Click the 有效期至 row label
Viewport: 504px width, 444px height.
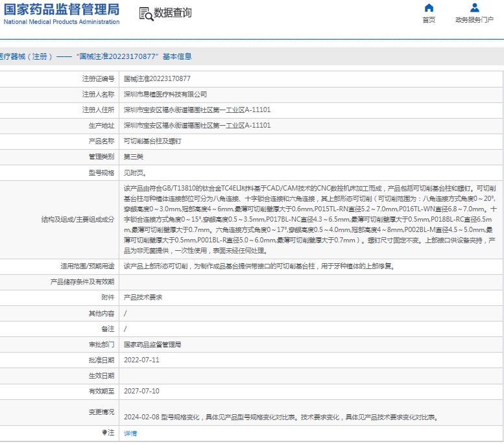click(x=101, y=391)
